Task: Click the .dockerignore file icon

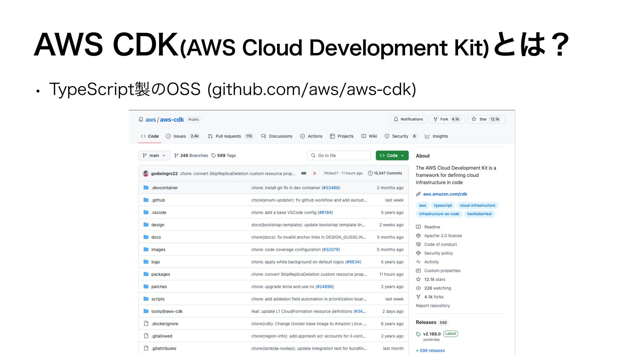Action: [x=146, y=323]
